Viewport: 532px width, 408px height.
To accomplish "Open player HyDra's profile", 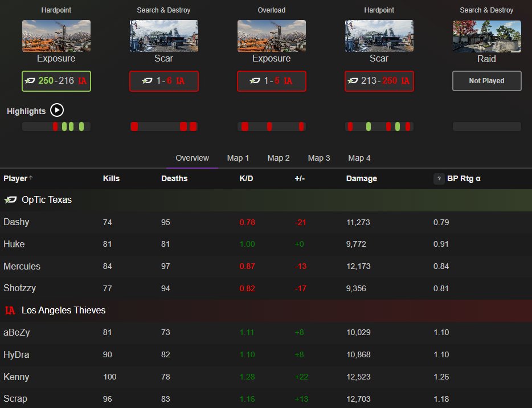I will (17, 354).
